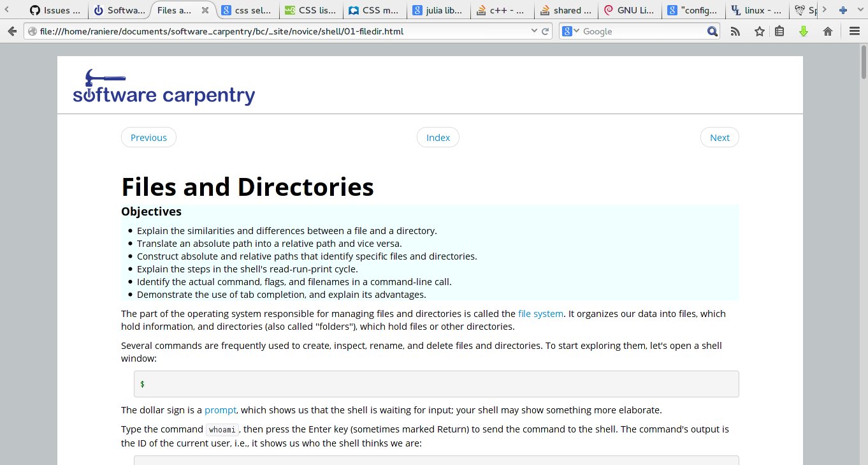Switch to the julia lib... tab
Image resolution: width=868 pixels, height=465 pixels.
439,10
